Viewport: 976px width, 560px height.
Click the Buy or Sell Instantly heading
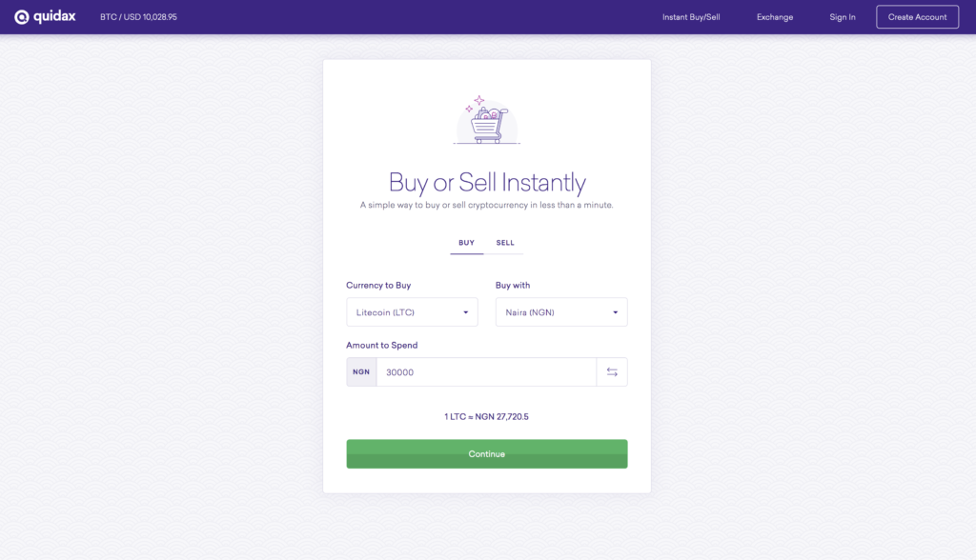click(x=486, y=182)
